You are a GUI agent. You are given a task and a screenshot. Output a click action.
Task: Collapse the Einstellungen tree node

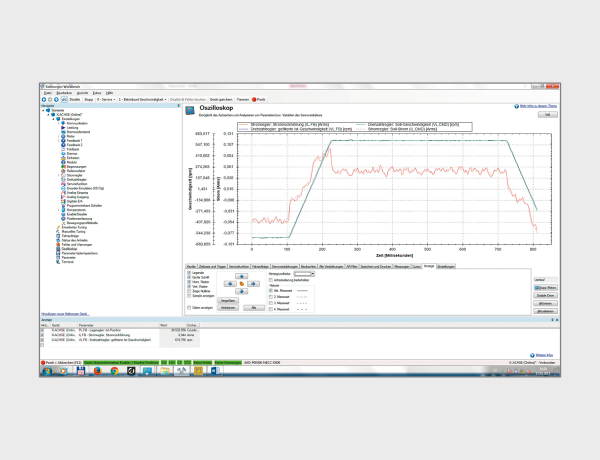(52, 119)
